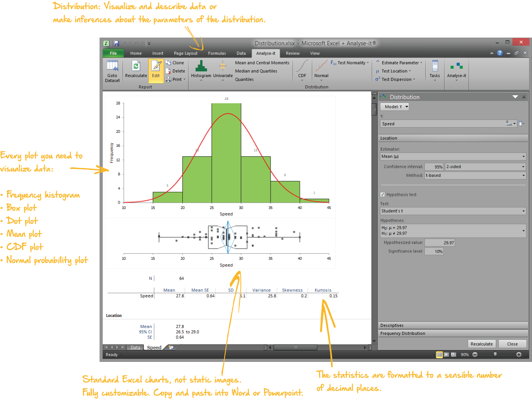Screen dimensions: 532x399
Task: Expand the Student's t test dropdown
Action: coord(453,211)
